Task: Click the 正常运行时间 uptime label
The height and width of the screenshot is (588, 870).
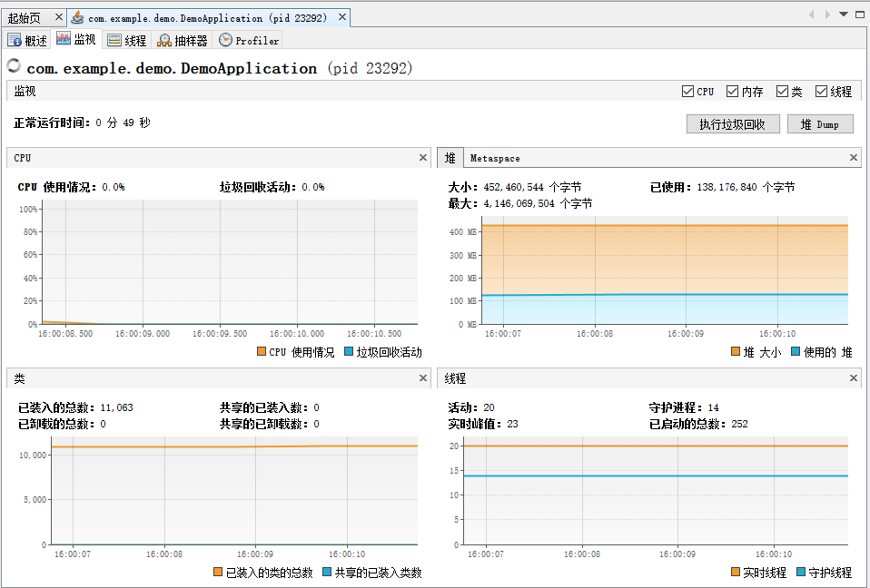Action: pyautogui.click(x=52, y=122)
